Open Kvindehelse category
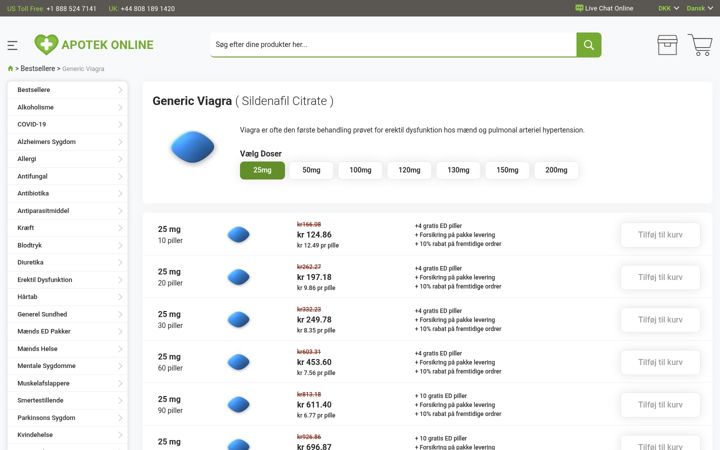 [68, 435]
